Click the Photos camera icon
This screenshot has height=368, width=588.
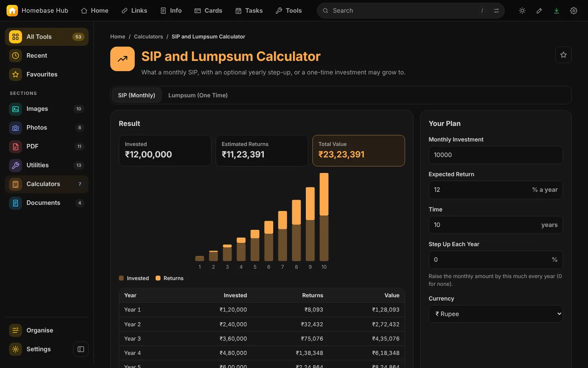tap(16, 128)
